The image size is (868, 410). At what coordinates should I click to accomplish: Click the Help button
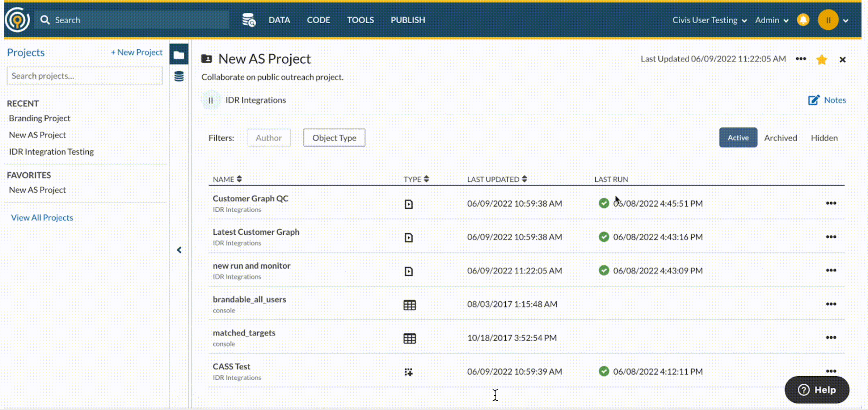(817, 390)
